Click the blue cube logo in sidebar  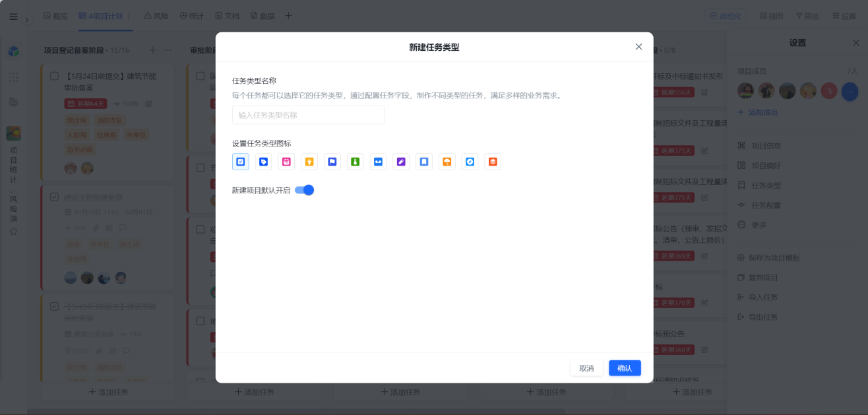tap(13, 51)
